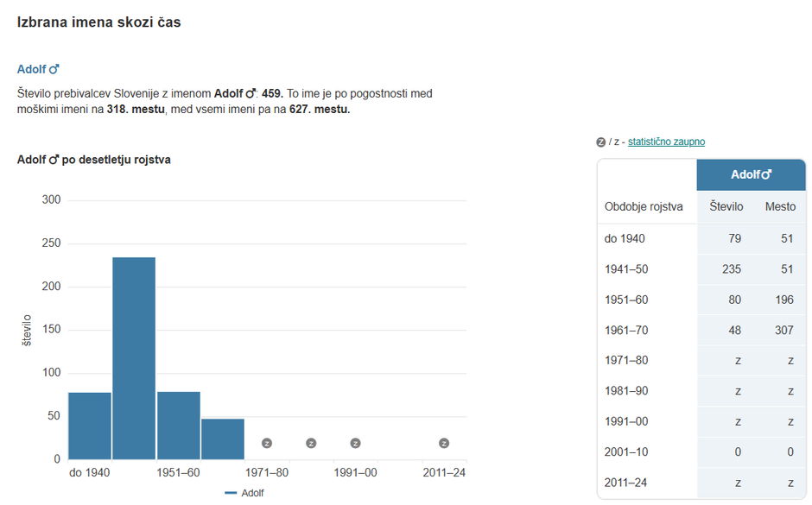Click the Mesto column header
Image resolution: width=812 pixels, height=505 pixels.
click(x=780, y=206)
